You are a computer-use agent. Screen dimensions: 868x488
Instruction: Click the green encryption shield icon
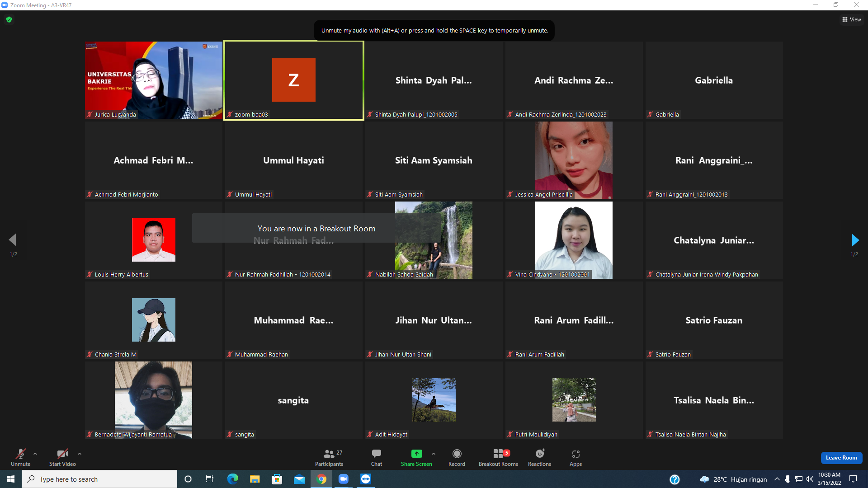click(x=9, y=19)
